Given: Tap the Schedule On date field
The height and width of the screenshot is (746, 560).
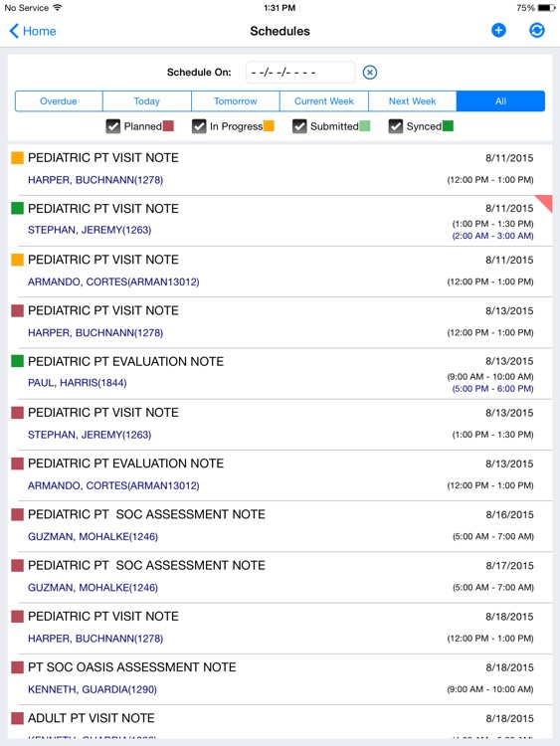Looking at the screenshot, I should (x=300, y=73).
